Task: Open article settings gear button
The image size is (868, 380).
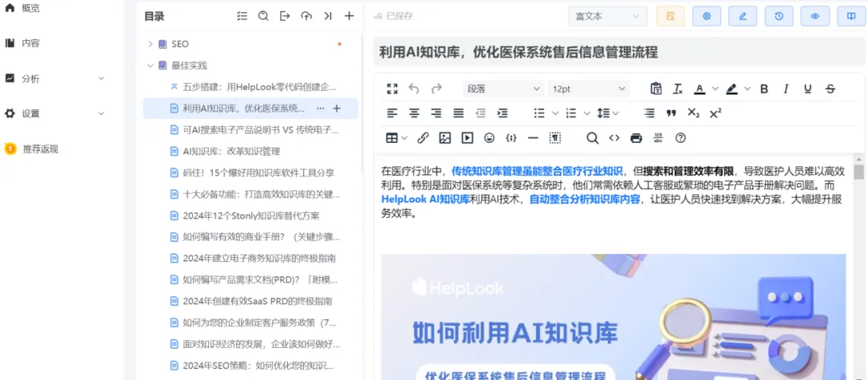Action: pos(706,16)
